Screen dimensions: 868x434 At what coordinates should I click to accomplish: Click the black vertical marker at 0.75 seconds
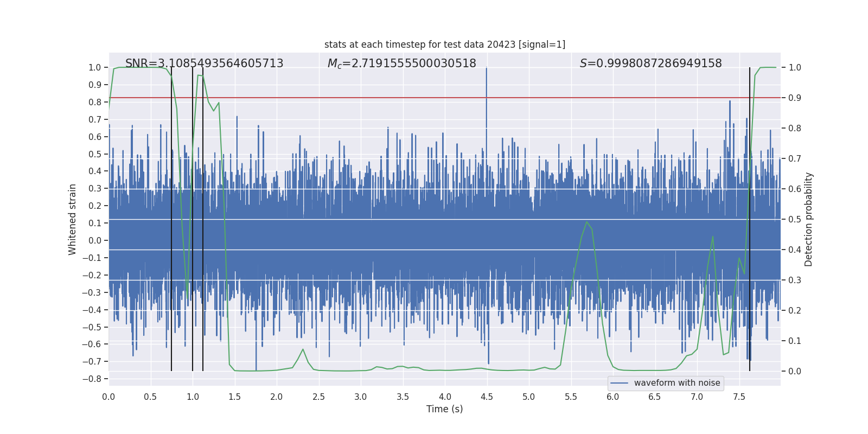(171, 219)
